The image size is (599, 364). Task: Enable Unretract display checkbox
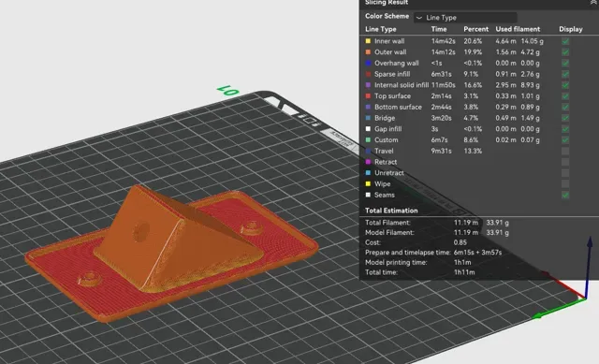coord(565,173)
